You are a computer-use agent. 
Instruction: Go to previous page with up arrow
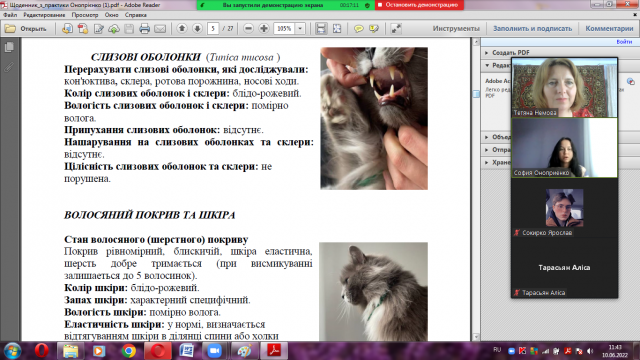(x=182, y=28)
